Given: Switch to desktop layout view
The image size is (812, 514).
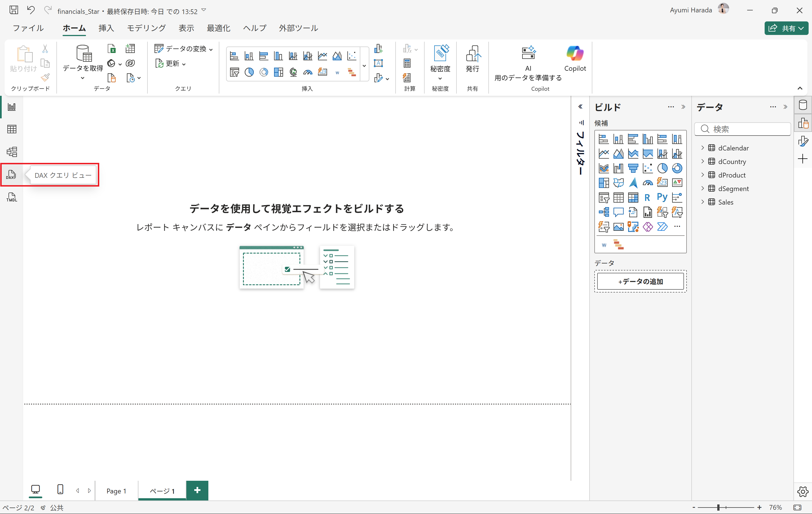Looking at the screenshot, I should point(36,489).
